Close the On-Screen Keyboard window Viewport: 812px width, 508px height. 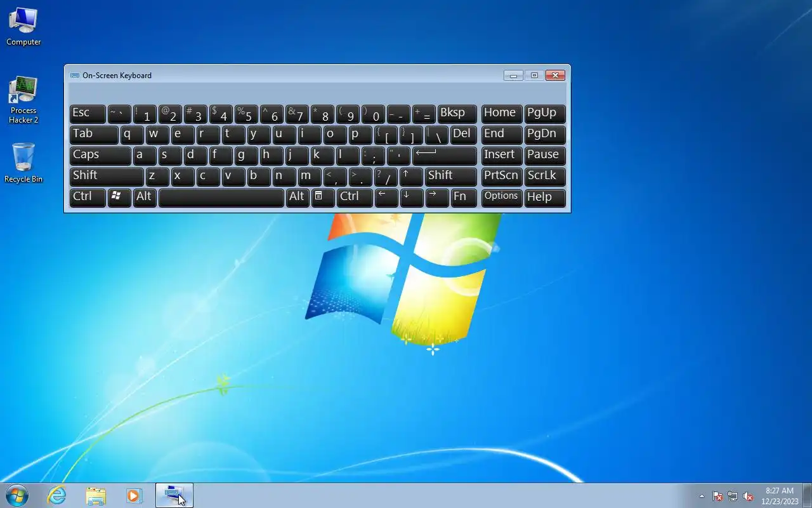(555, 75)
